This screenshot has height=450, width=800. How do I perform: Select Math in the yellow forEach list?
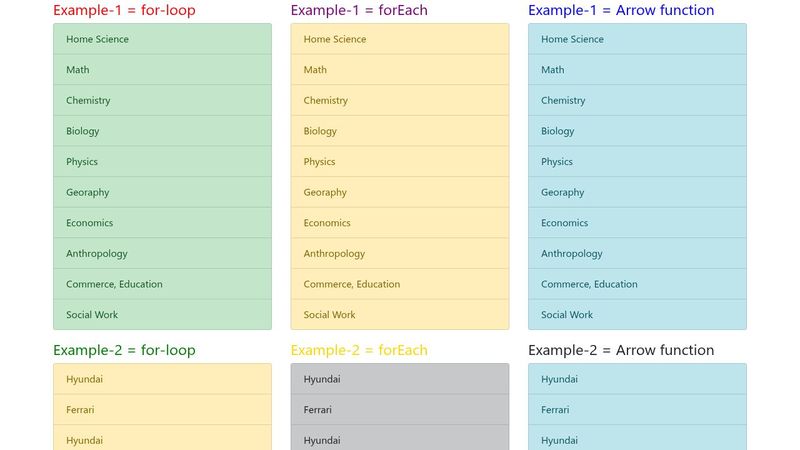tap(315, 70)
